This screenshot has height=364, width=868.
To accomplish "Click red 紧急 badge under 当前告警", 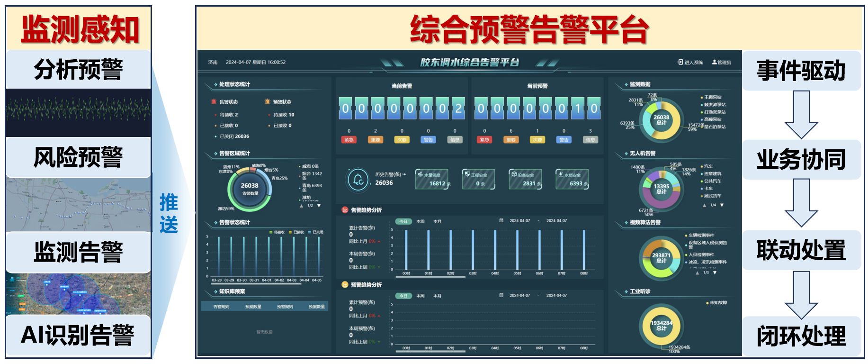I will coord(349,140).
